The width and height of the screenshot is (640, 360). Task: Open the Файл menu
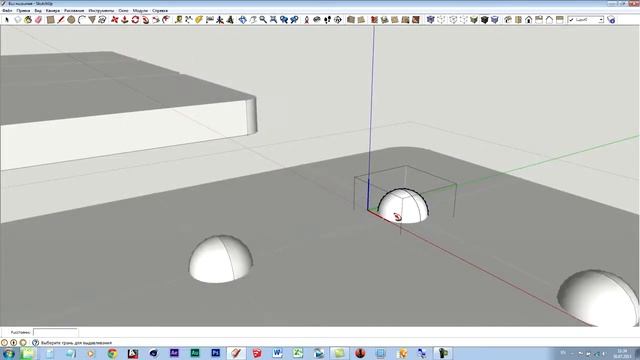7,11
